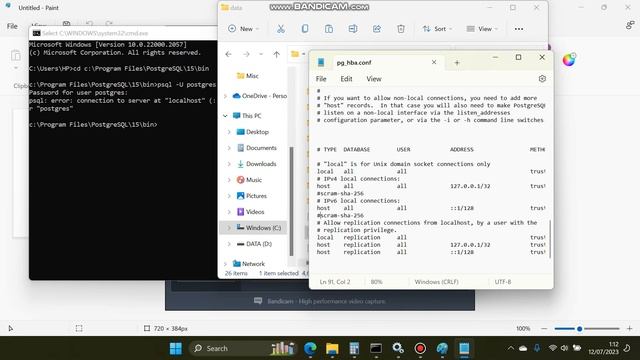This screenshot has height=360, width=640.
Task: Open the Command Prompt taskbar icon
Action: pos(376,349)
